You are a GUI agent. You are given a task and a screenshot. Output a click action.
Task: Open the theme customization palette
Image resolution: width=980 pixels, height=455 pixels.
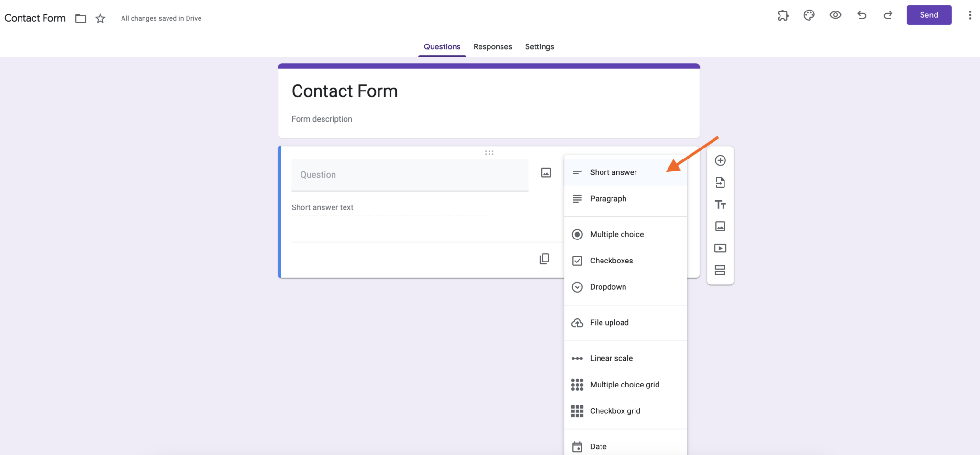809,15
